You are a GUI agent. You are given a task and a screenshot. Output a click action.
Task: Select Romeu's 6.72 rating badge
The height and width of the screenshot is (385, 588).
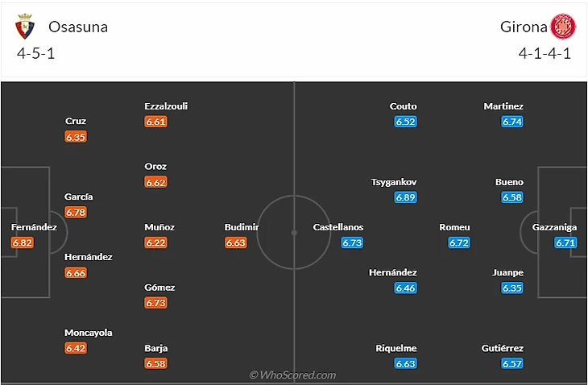point(459,242)
